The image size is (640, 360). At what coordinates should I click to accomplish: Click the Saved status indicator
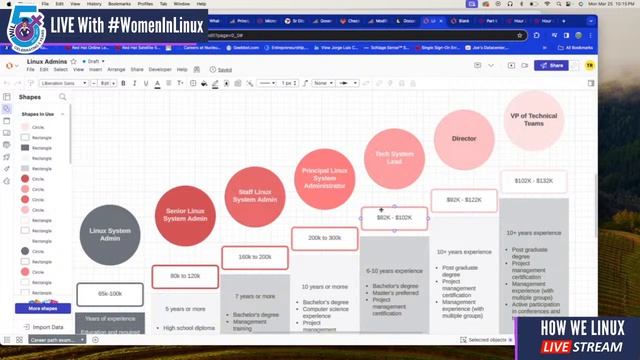click(220, 70)
